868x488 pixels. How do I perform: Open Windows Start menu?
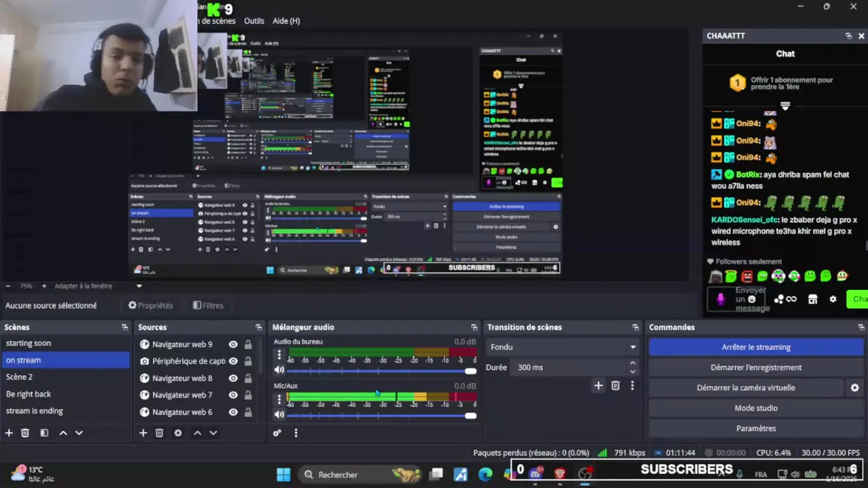click(x=283, y=474)
